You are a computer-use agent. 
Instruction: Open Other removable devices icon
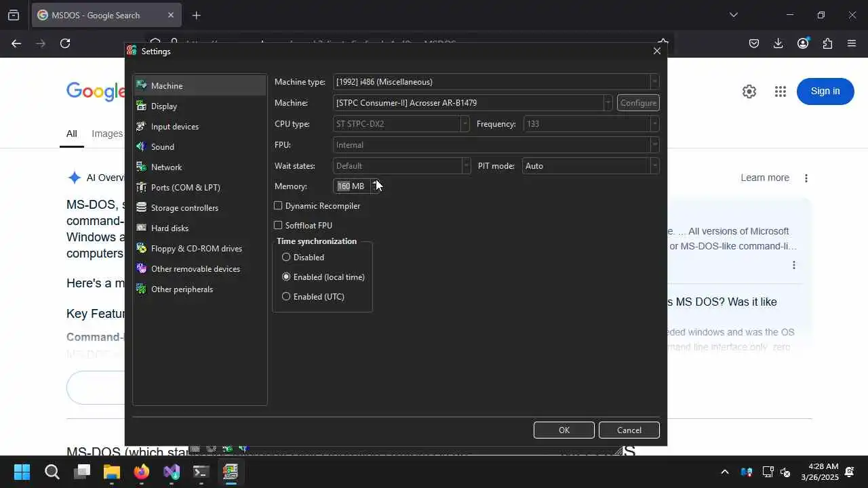coord(141,268)
